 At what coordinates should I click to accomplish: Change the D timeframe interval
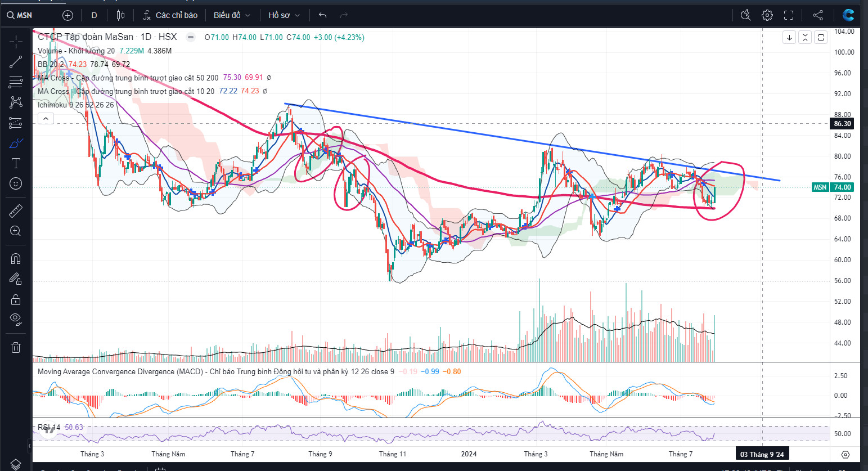(94, 15)
